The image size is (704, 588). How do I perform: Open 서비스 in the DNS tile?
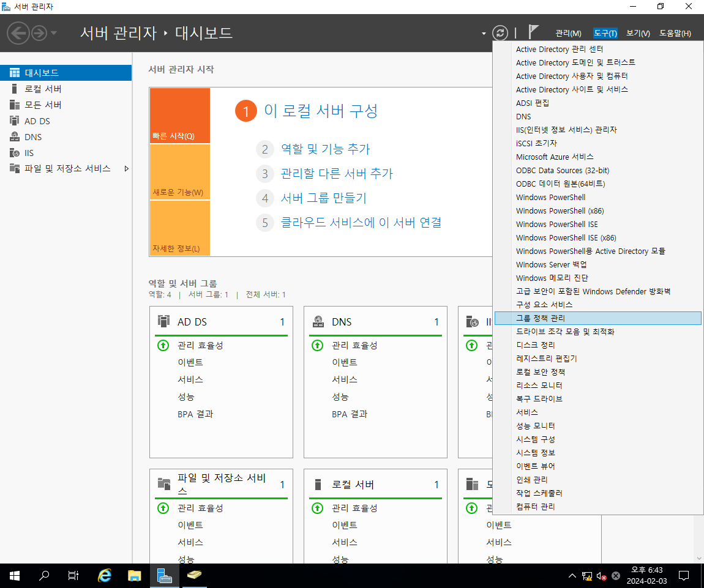click(x=345, y=379)
